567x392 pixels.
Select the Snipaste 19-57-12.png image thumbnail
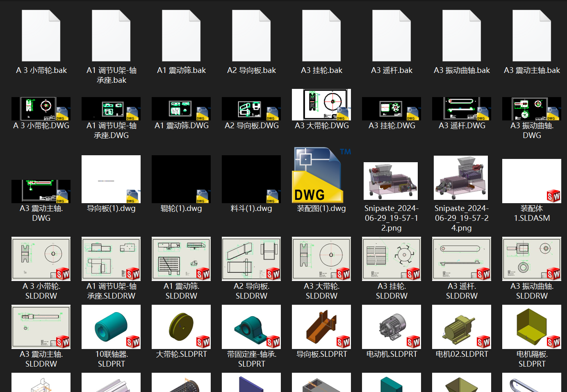tap(391, 181)
